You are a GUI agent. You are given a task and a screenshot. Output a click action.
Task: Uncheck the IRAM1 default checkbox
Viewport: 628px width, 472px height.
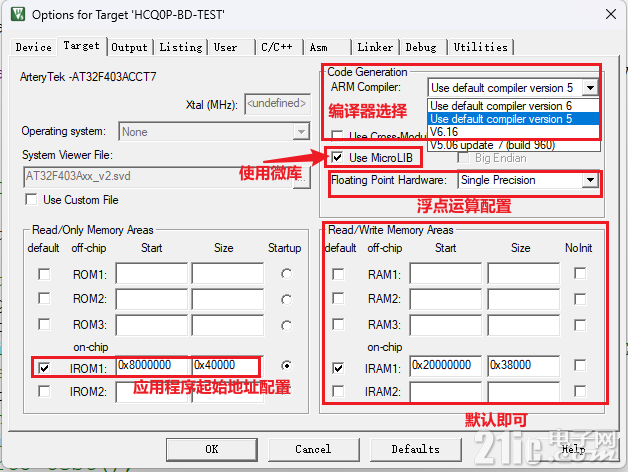338,368
